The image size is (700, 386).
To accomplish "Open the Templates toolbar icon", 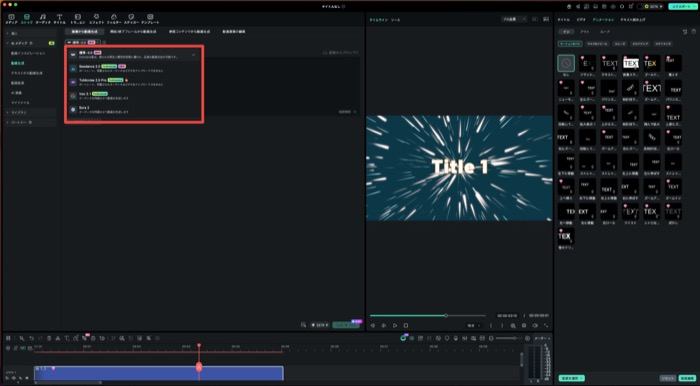I will click(x=150, y=19).
